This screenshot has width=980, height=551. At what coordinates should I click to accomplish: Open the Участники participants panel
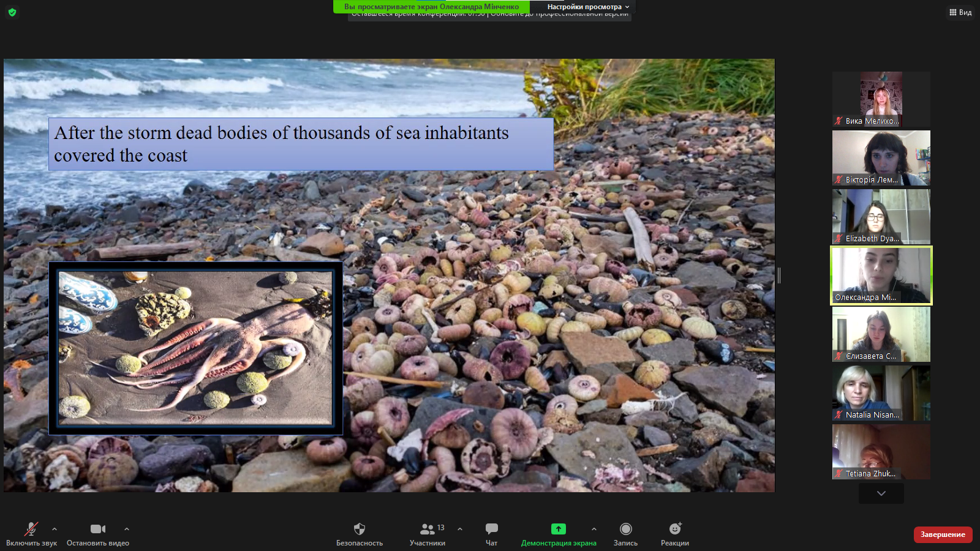428,534
